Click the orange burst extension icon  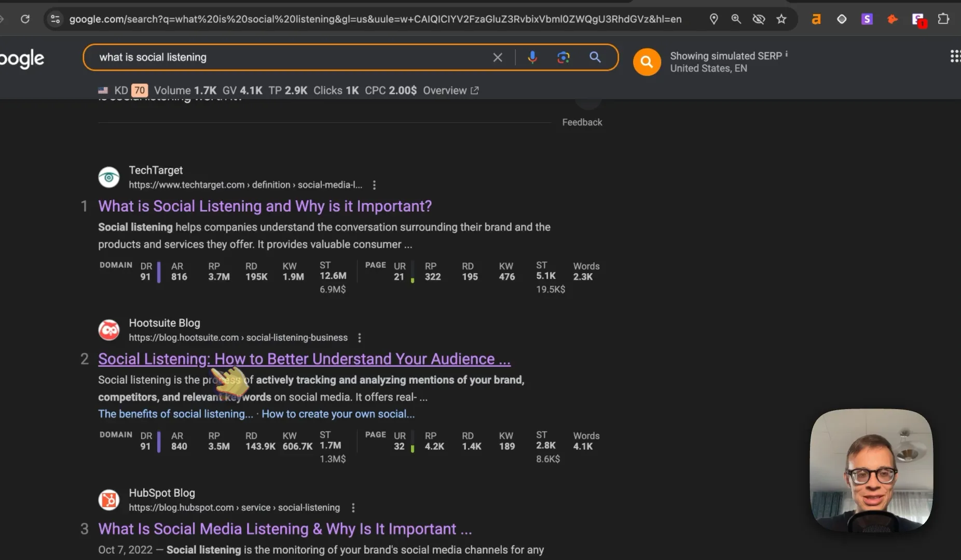click(893, 19)
